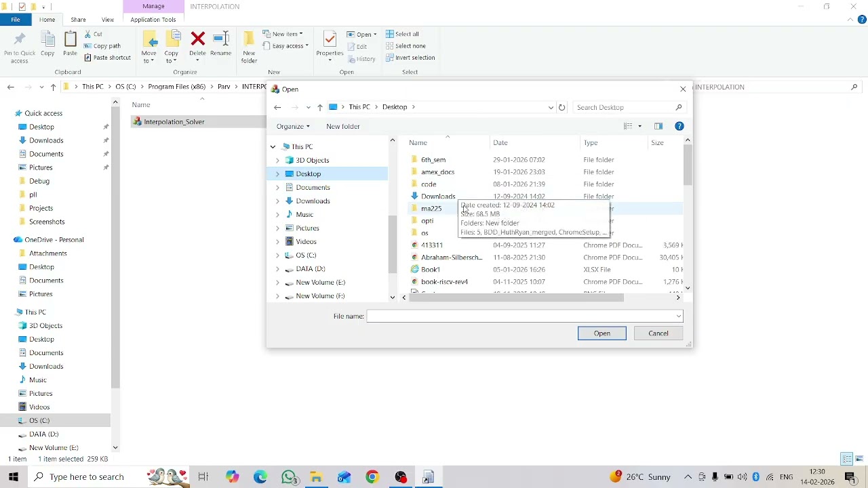The image size is (868, 488).
Task: Switch to the View ribbon tab
Action: 107,20
